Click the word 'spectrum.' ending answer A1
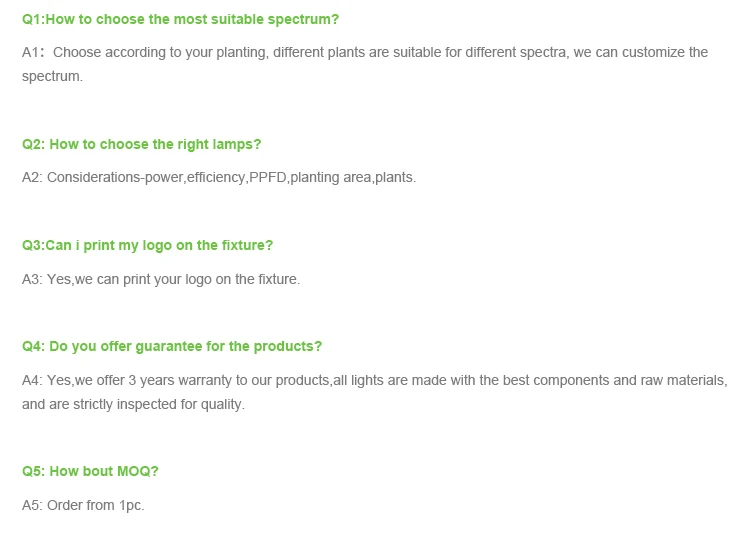The height and width of the screenshot is (534, 750). point(52,77)
